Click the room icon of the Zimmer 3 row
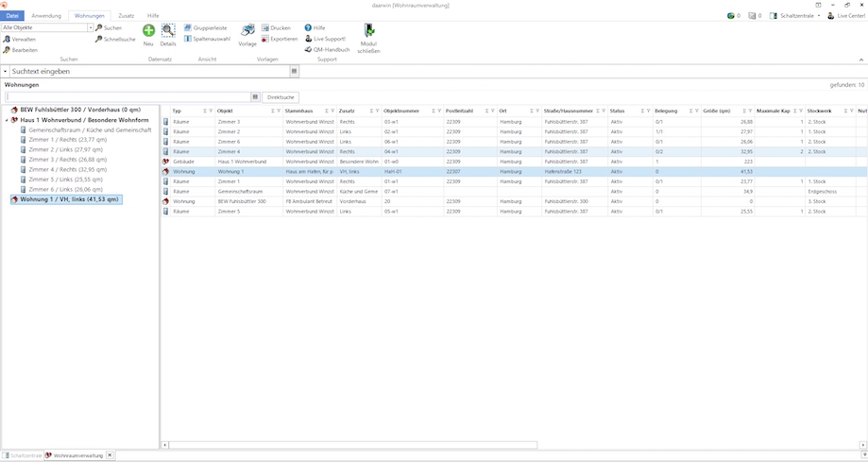Screen dimensions: 868x462 point(165,121)
